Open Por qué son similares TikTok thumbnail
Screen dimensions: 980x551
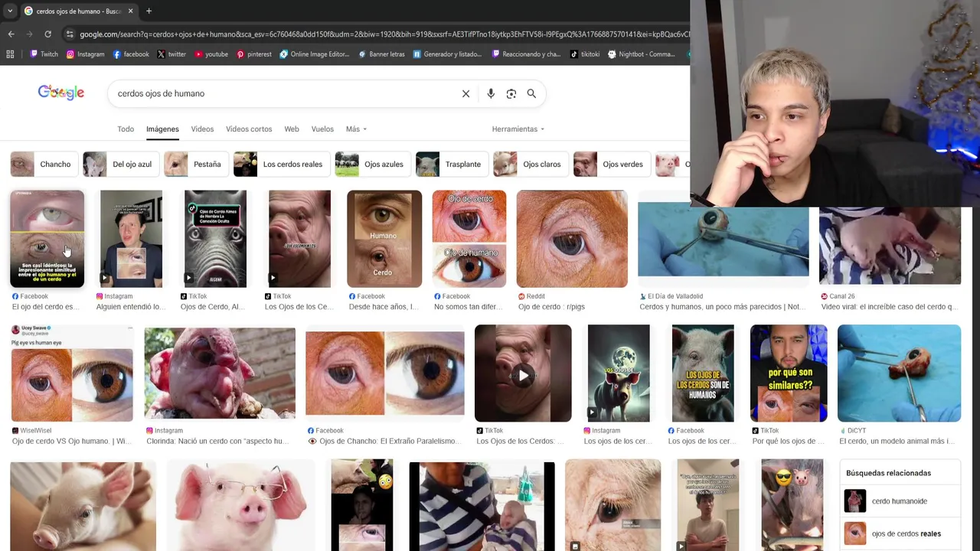pyautogui.click(x=789, y=373)
